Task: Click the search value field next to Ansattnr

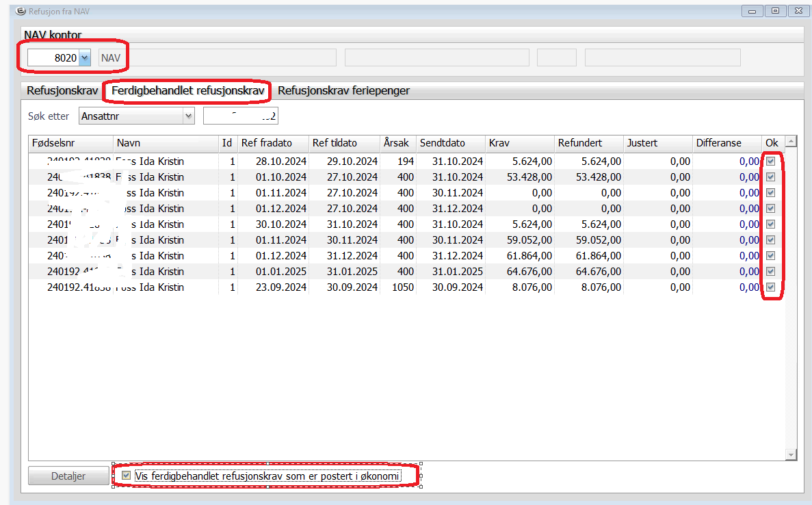Action: click(241, 116)
